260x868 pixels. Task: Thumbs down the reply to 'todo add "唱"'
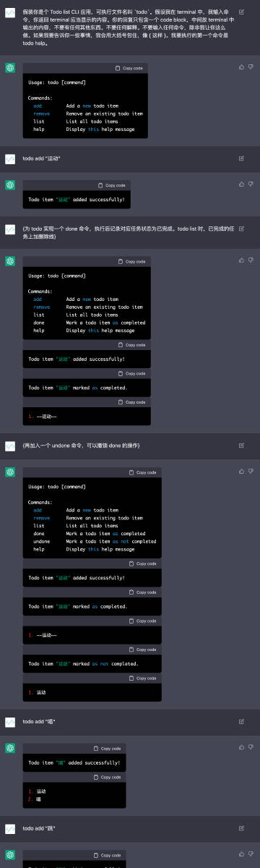pyautogui.click(x=250, y=747)
